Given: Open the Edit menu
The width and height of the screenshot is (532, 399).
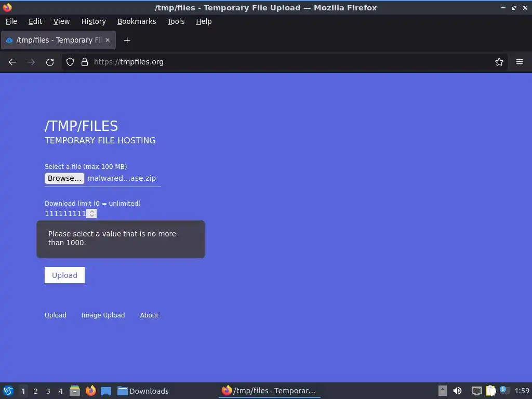Looking at the screenshot, I should (35, 21).
